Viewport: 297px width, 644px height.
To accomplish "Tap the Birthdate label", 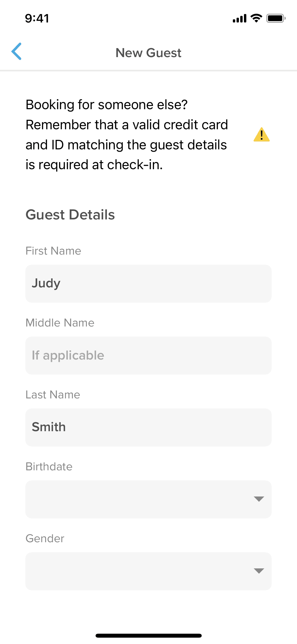I will 49,467.
